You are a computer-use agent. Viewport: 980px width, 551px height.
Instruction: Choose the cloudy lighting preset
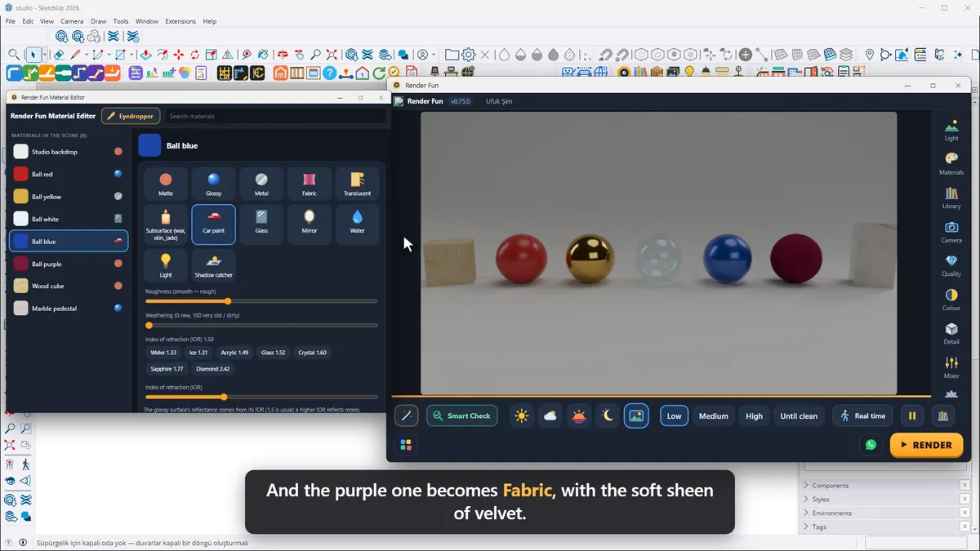(x=550, y=415)
